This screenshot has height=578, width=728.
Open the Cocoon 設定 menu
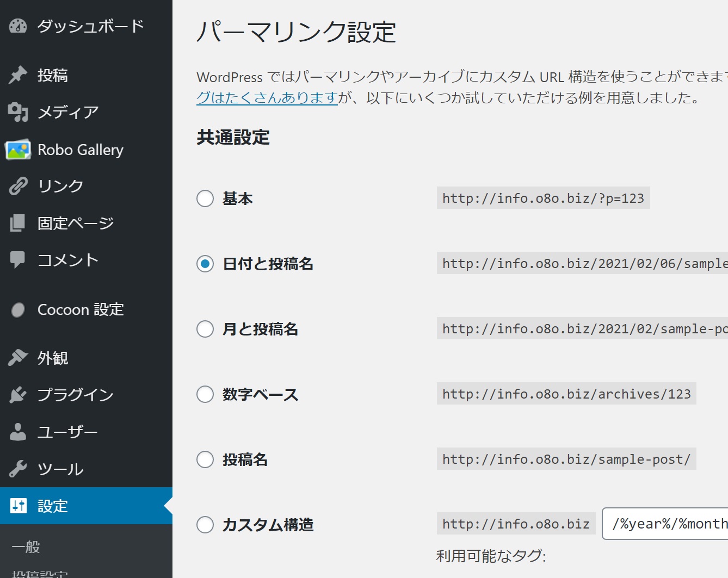tap(81, 310)
